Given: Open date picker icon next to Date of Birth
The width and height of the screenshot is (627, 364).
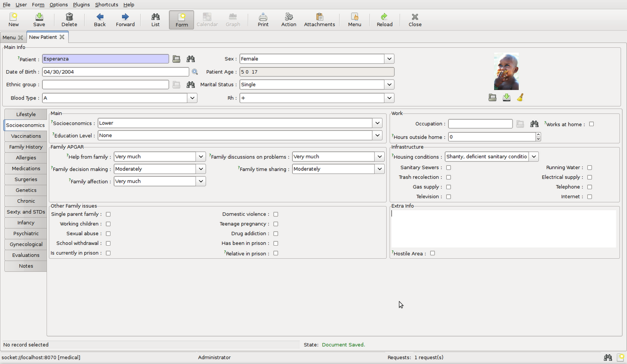Looking at the screenshot, I should click(195, 72).
